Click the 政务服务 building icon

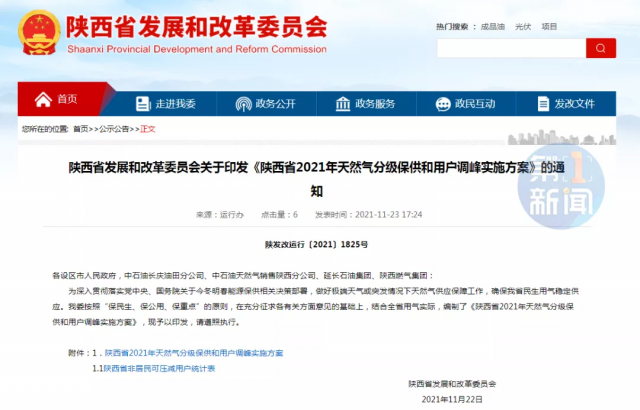click(342, 103)
